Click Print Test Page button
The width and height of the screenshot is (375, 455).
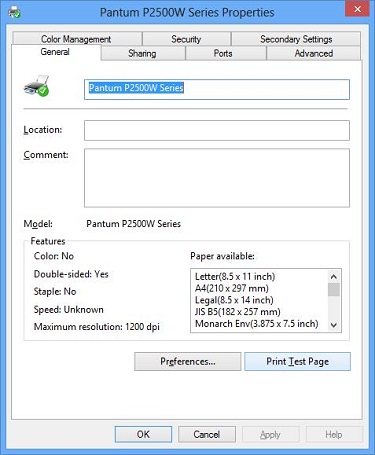(x=297, y=361)
